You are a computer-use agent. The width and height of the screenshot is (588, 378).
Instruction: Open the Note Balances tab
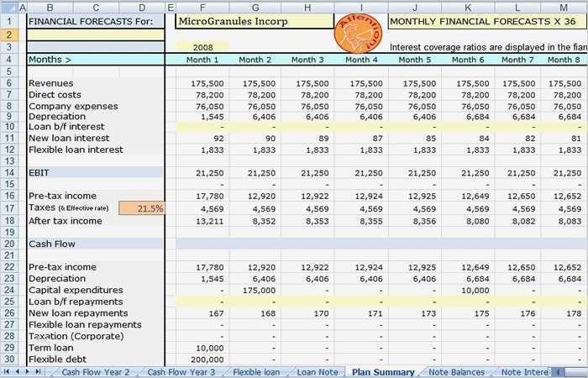click(456, 372)
